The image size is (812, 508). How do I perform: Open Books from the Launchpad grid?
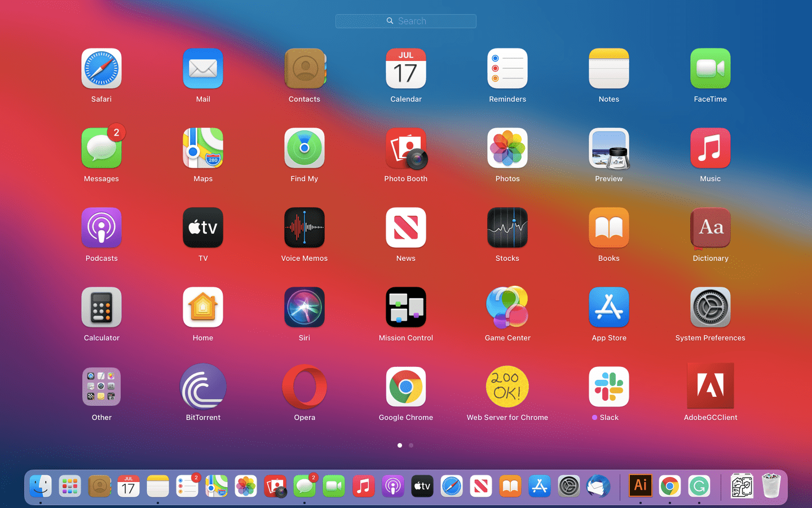click(x=609, y=227)
